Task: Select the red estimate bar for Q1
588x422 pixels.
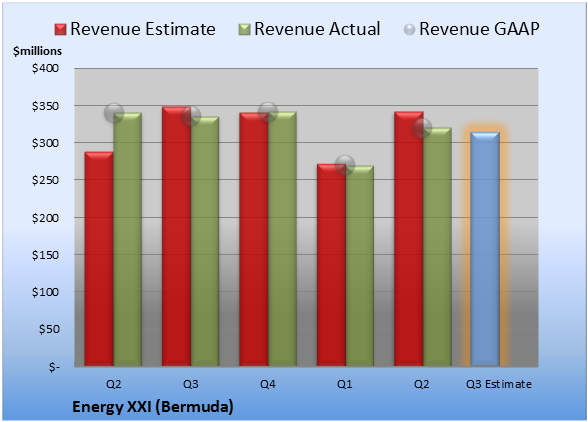Action: [x=331, y=265]
